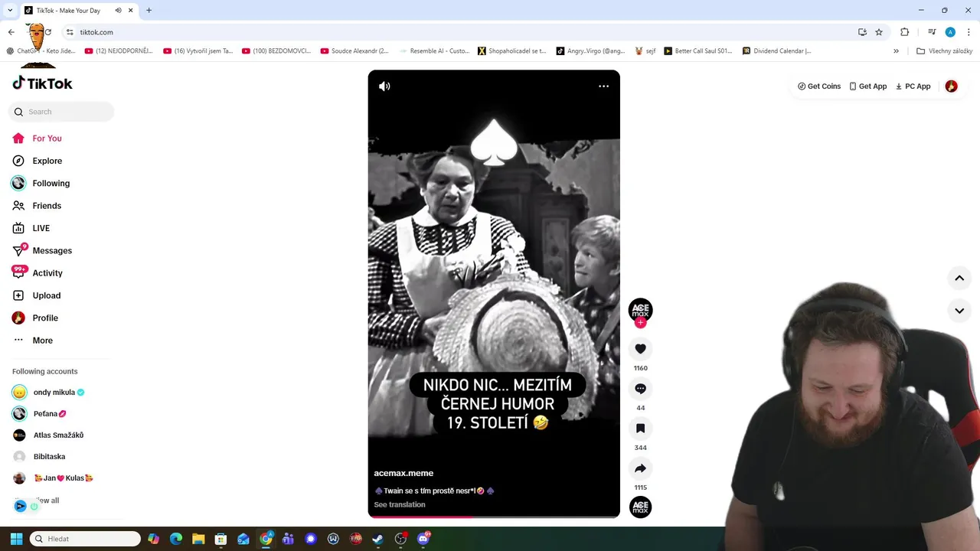This screenshot has width=980, height=551.
Task: Click the Get App button
Action: point(868,86)
